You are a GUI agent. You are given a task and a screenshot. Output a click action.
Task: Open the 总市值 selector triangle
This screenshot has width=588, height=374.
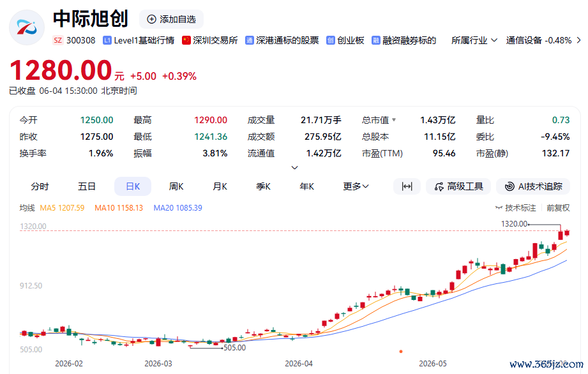(394, 120)
